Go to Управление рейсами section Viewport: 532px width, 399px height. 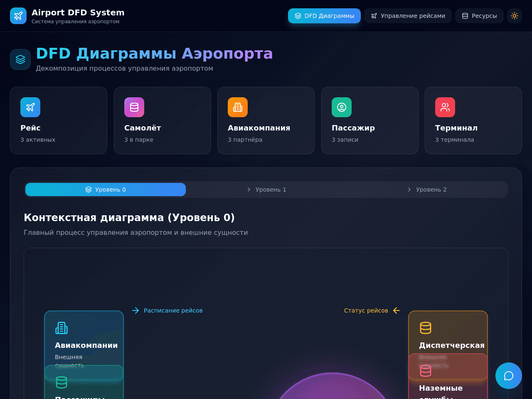[x=408, y=16]
